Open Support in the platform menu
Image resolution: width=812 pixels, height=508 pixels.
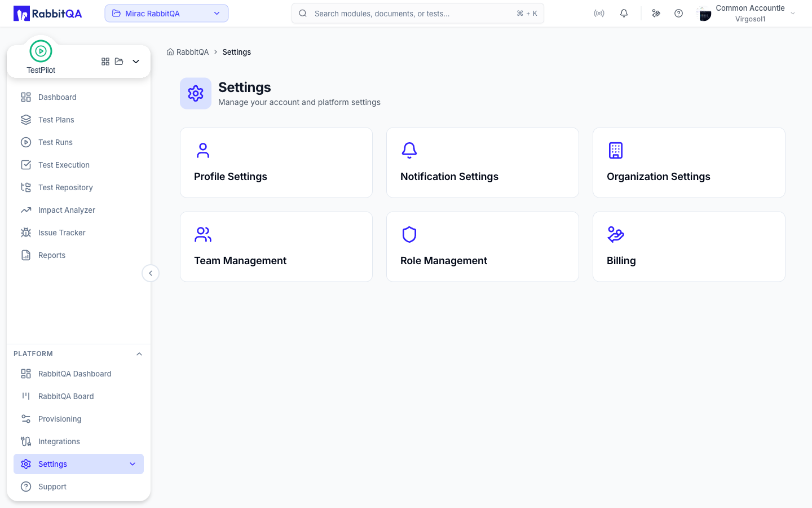coord(78,487)
